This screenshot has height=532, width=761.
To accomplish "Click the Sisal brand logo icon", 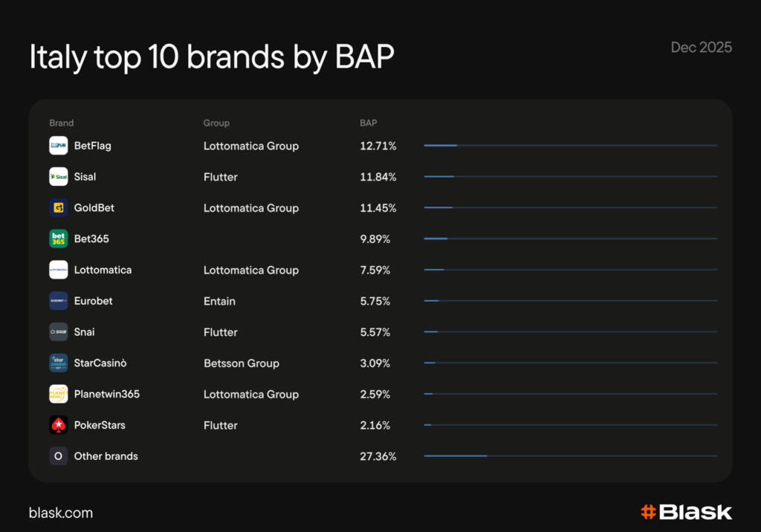I will point(59,177).
